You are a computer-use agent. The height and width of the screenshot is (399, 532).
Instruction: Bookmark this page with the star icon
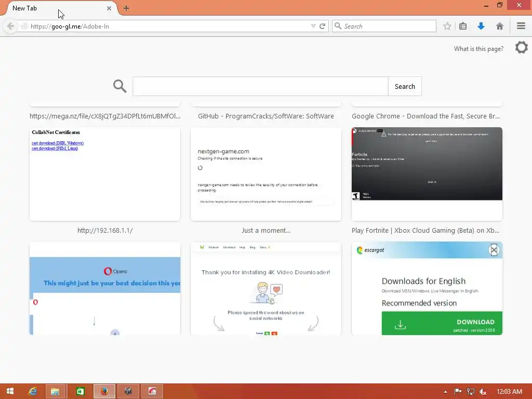(447, 26)
